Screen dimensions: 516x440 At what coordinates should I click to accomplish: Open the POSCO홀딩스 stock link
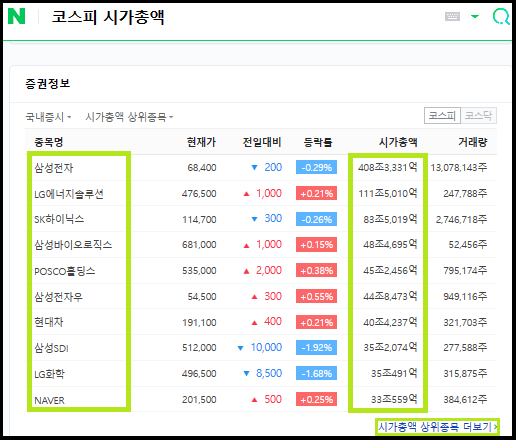coord(65,271)
